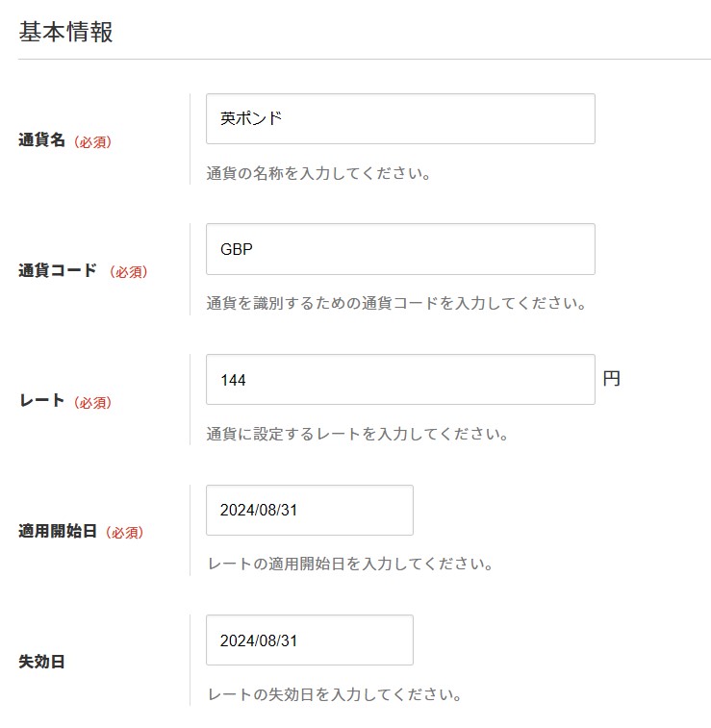Click the レート field label
This screenshot has height=728, width=711.
pos(41,402)
